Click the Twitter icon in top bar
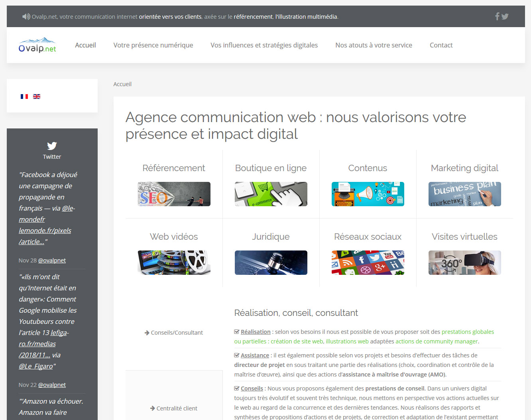 click(505, 16)
